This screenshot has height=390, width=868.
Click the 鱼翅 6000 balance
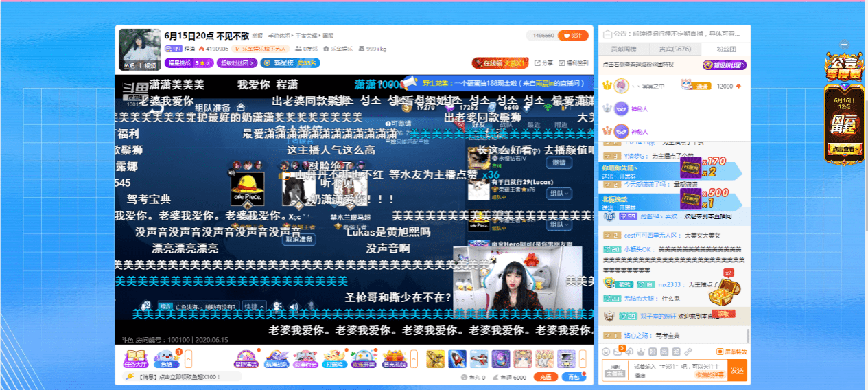(509, 378)
